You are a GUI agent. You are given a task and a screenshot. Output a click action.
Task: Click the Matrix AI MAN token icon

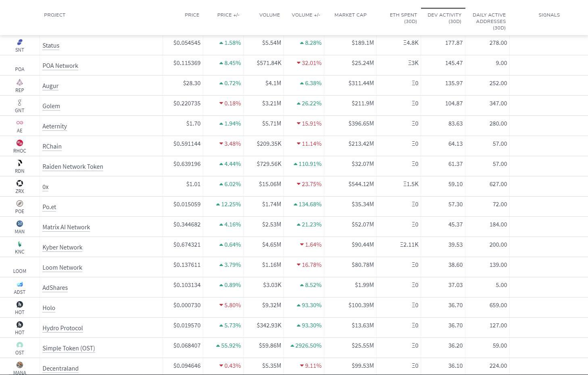click(20, 224)
